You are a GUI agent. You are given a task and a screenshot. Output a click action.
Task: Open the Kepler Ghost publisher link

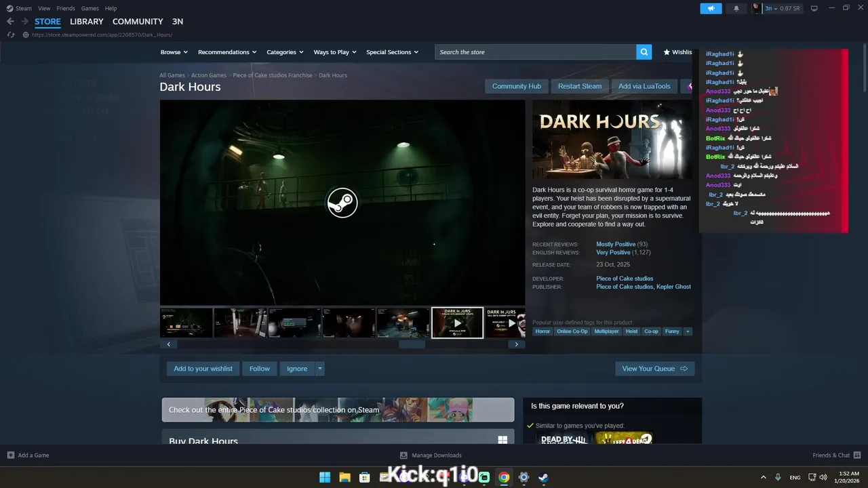coord(674,287)
